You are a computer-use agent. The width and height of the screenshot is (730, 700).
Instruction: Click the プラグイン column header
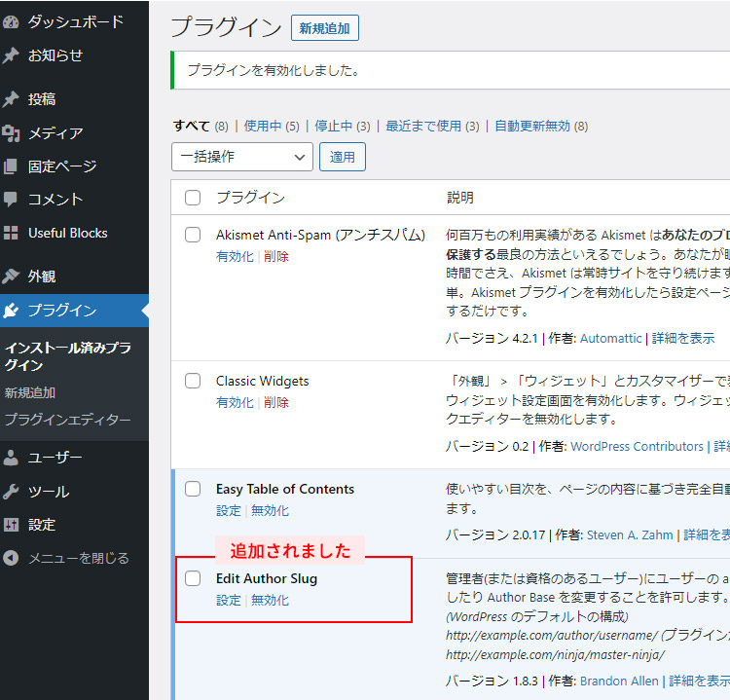click(x=251, y=198)
